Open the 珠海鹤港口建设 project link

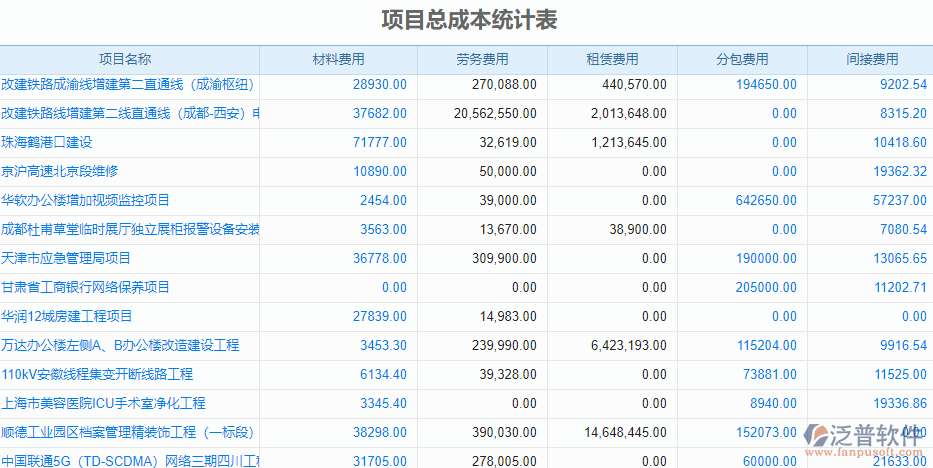click(x=47, y=143)
